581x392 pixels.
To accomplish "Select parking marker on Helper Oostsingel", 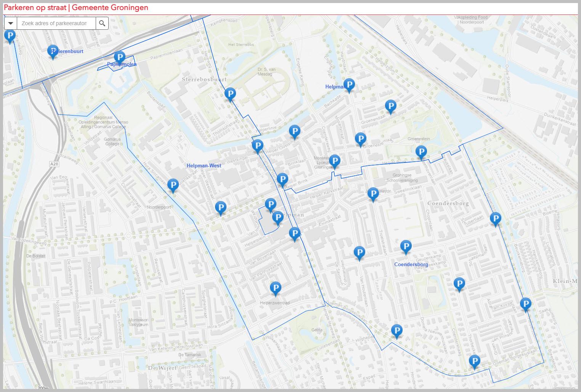I will (x=294, y=131).
